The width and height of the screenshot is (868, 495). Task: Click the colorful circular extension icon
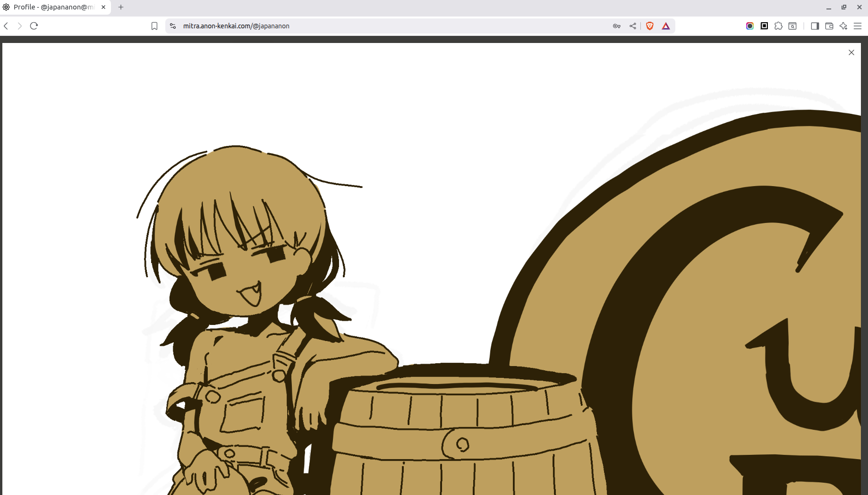[750, 26]
